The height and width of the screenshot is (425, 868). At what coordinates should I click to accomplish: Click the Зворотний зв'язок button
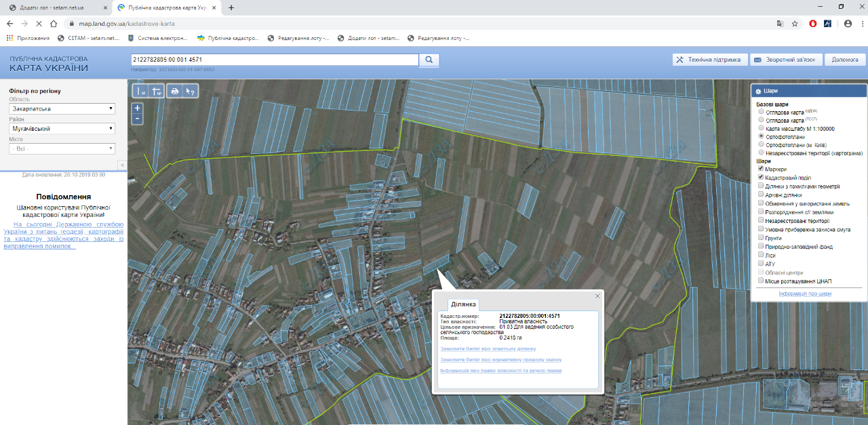coord(787,60)
